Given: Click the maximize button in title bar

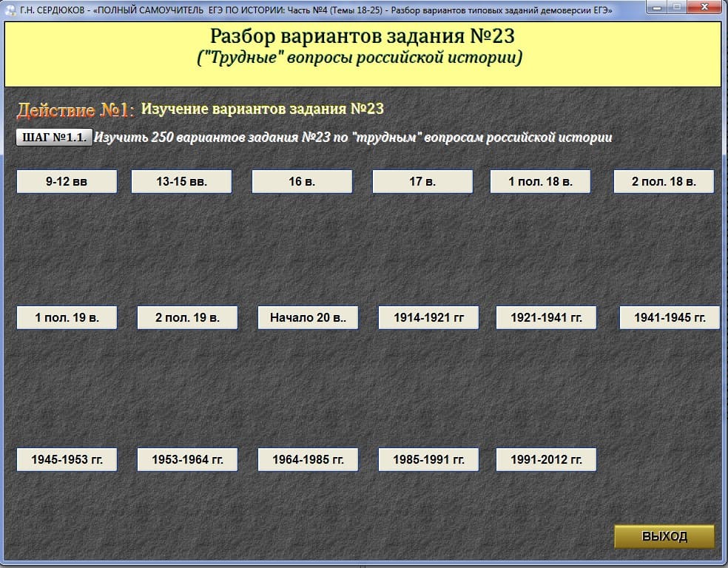Looking at the screenshot, I should (x=678, y=7).
